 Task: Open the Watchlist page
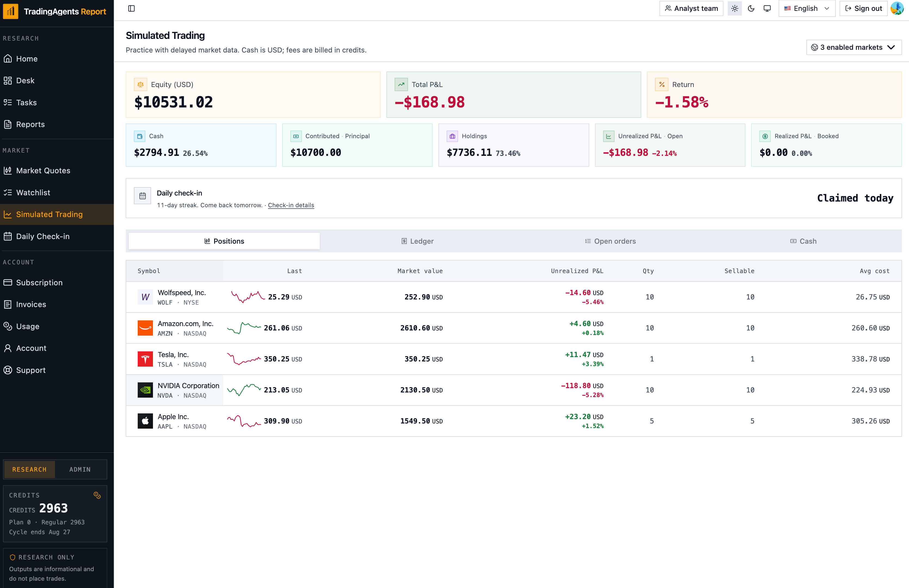coord(57,192)
